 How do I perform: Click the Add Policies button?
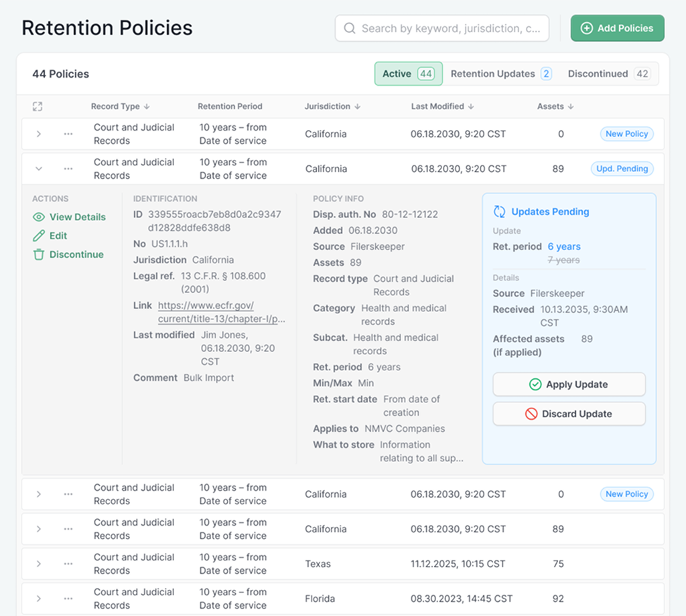coord(617,28)
